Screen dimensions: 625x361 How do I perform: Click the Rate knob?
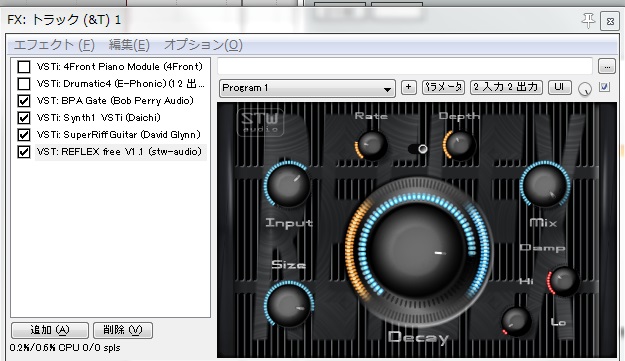[371, 145]
